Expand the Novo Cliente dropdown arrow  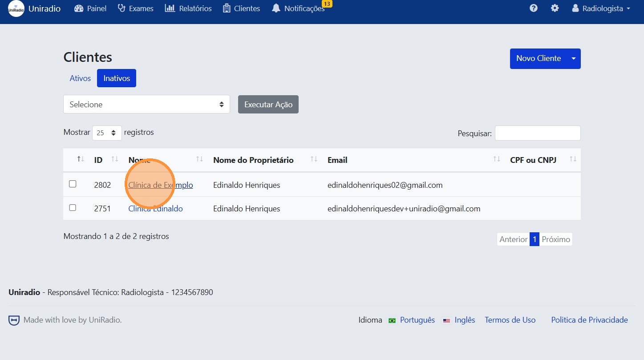click(574, 59)
